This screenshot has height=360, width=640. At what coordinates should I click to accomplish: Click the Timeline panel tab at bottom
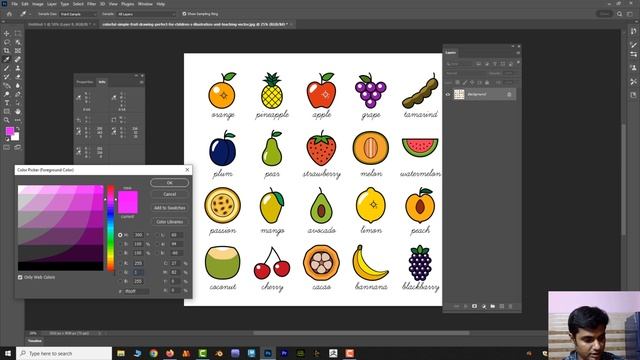pos(35,341)
